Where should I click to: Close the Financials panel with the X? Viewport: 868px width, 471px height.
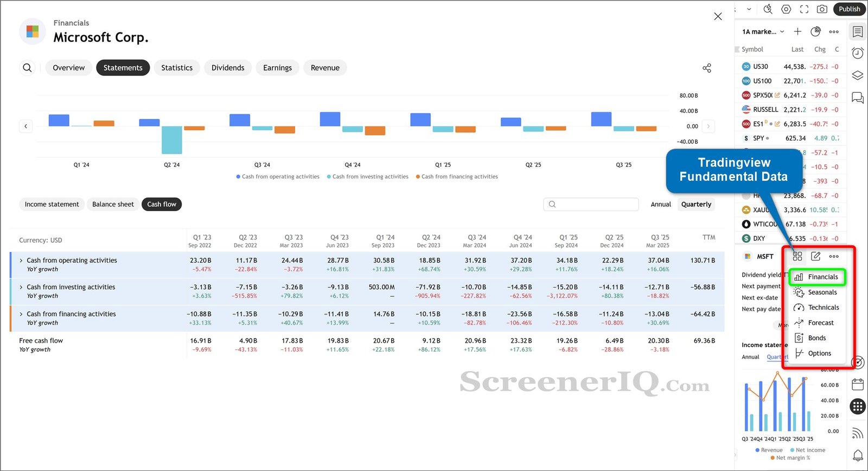(718, 16)
